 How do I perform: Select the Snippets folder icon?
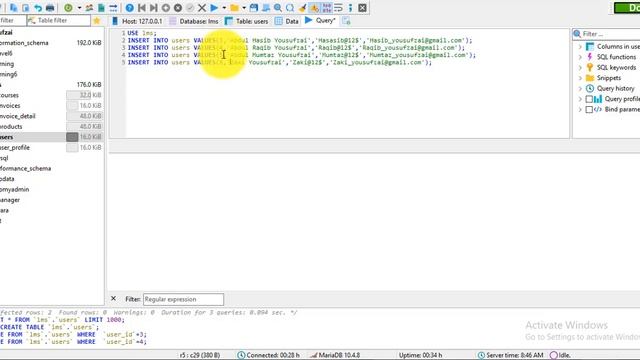(590, 78)
